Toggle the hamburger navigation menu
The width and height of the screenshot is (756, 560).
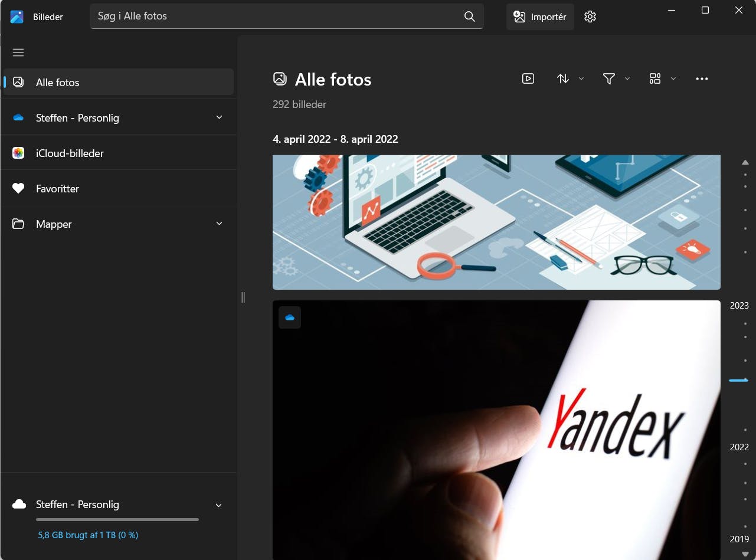[18, 53]
